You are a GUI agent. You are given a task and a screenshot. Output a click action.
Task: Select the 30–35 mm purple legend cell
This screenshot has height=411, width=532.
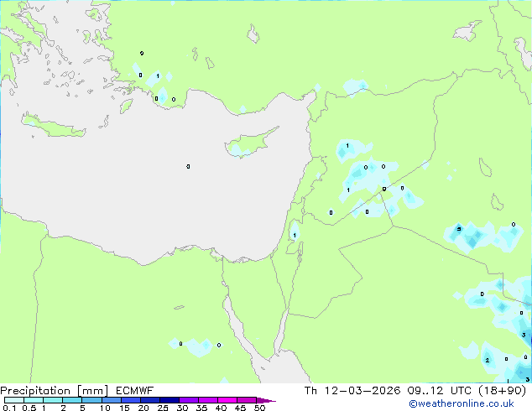(x=189, y=400)
